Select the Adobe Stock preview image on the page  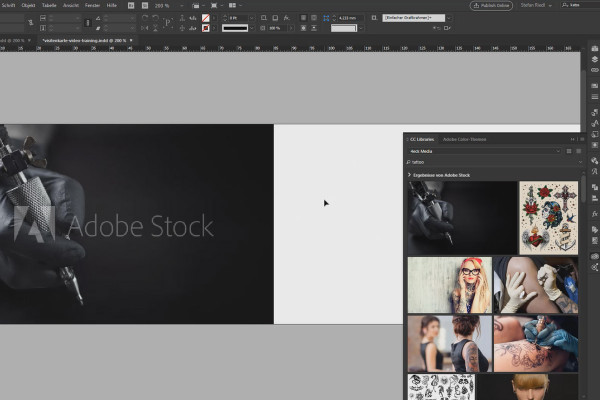(x=137, y=224)
